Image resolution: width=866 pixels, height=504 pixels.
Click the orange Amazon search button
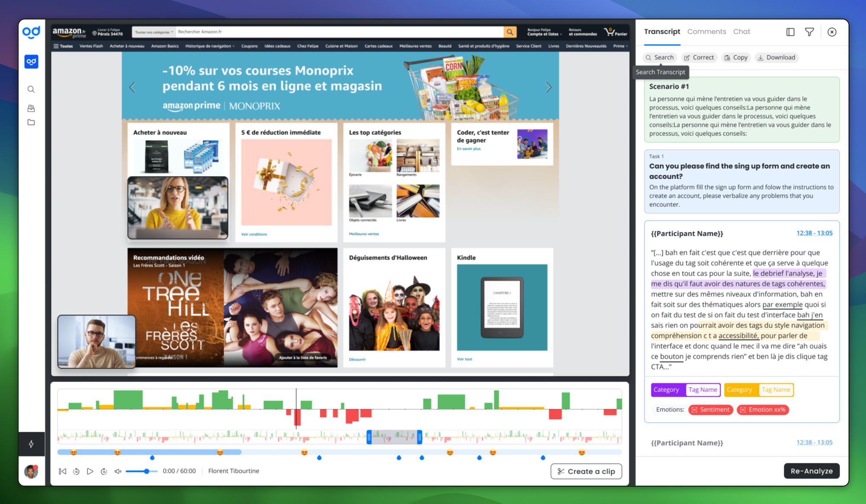tap(510, 32)
